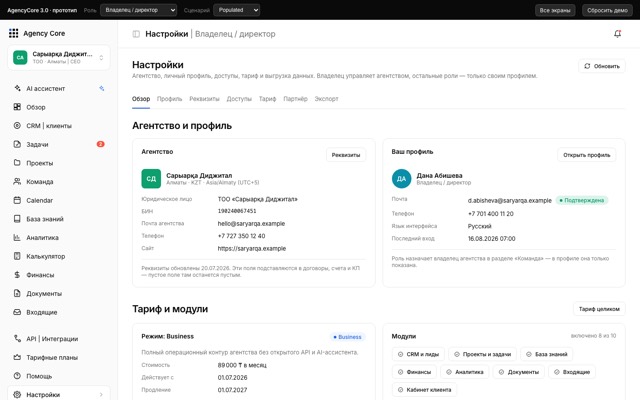Click the red Задачи counter badge
Image resolution: width=640 pixels, height=400 pixels.
100,144
